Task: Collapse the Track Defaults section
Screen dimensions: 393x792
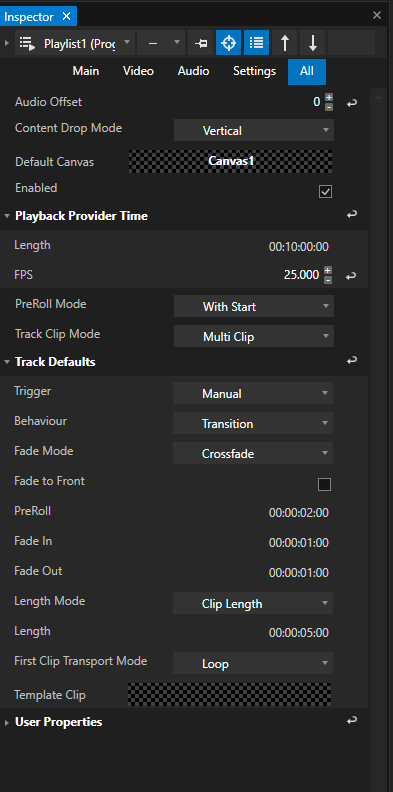Action: click(x=7, y=362)
